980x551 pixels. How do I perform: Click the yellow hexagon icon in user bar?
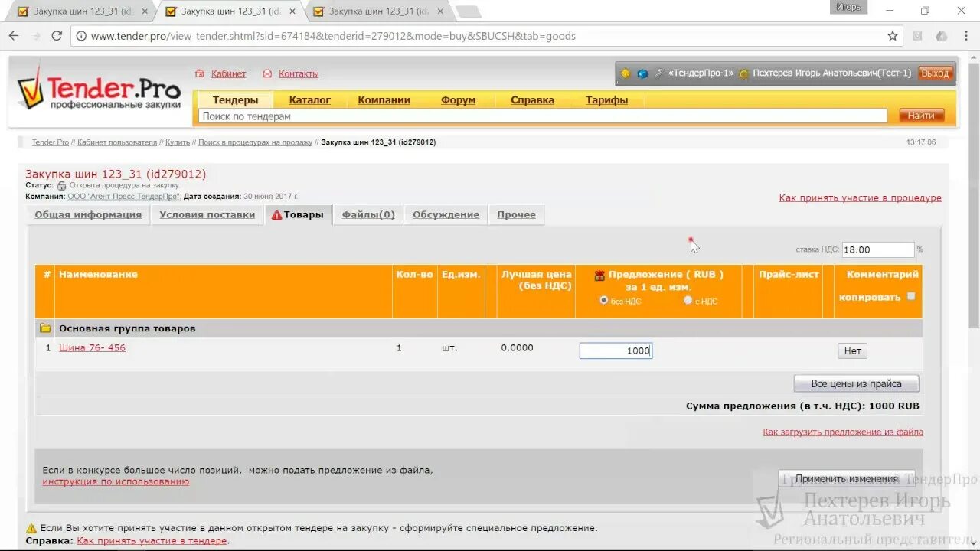(x=626, y=73)
